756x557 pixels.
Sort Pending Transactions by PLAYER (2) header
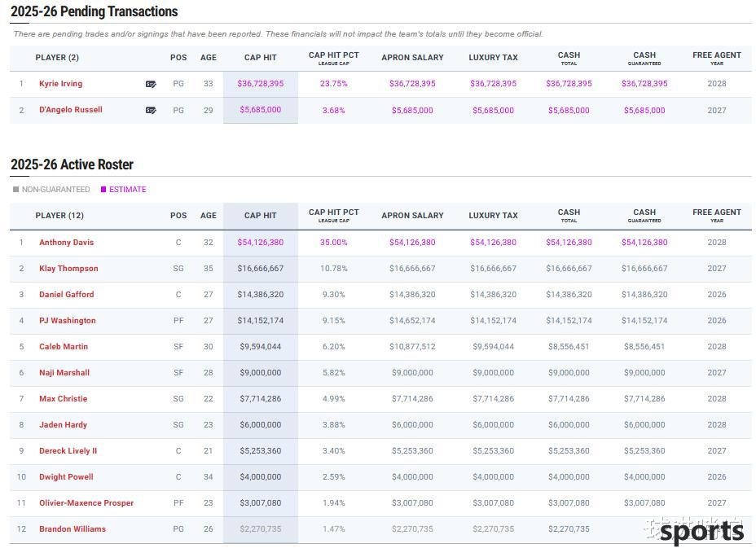pos(57,57)
